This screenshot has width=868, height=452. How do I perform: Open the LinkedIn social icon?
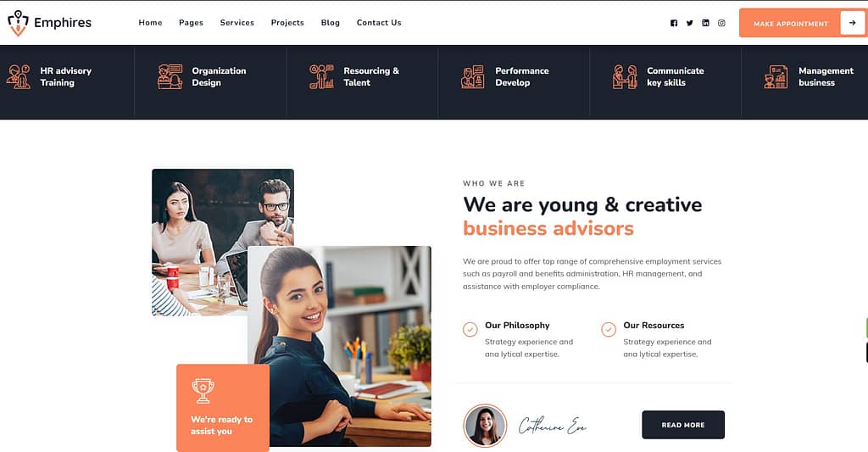(x=705, y=23)
